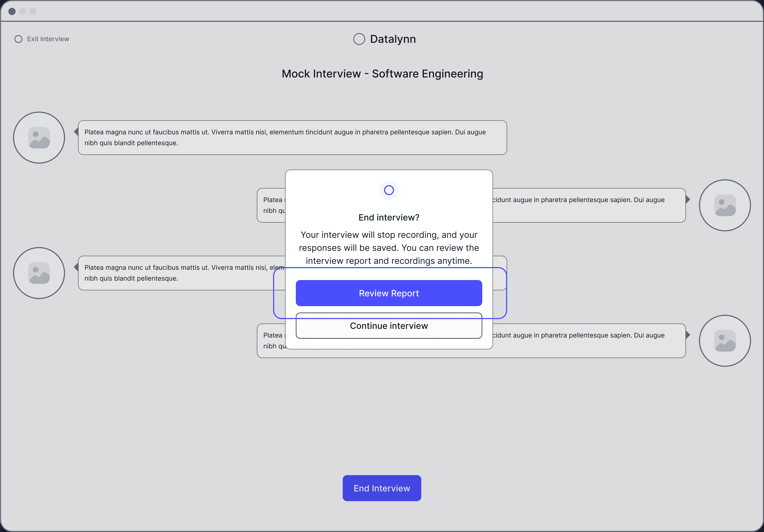
Task: Click the dark window control dot
Action: click(x=12, y=11)
